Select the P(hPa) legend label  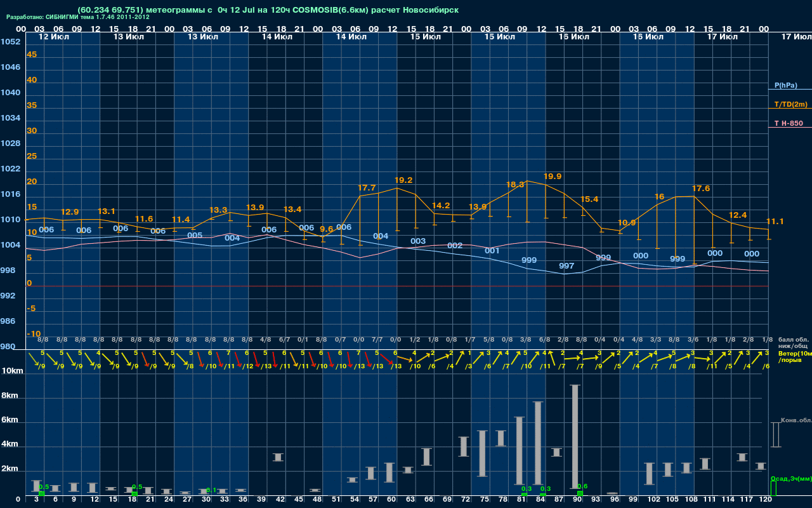[786, 85]
